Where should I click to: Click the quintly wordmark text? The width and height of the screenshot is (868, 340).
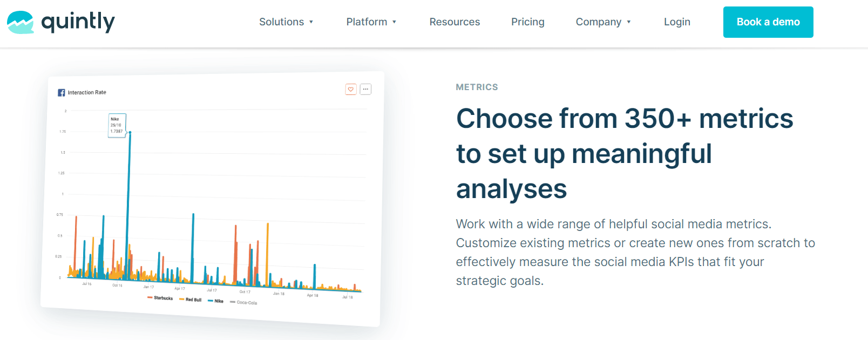(x=78, y=22)
